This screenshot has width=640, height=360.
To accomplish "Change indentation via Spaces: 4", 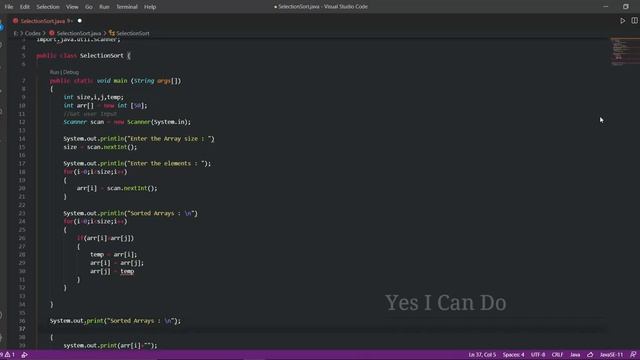I will coord(513,355).
